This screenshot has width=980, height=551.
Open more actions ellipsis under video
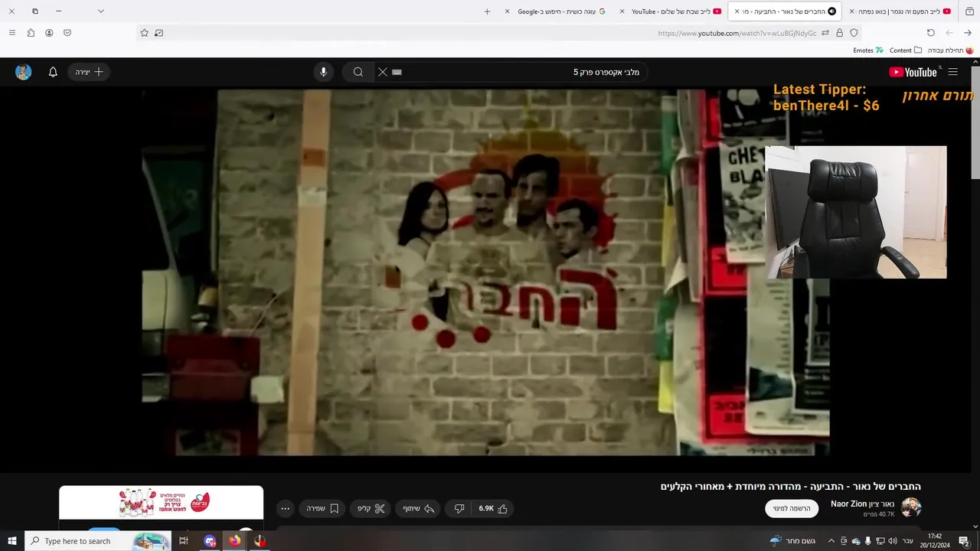285,508
